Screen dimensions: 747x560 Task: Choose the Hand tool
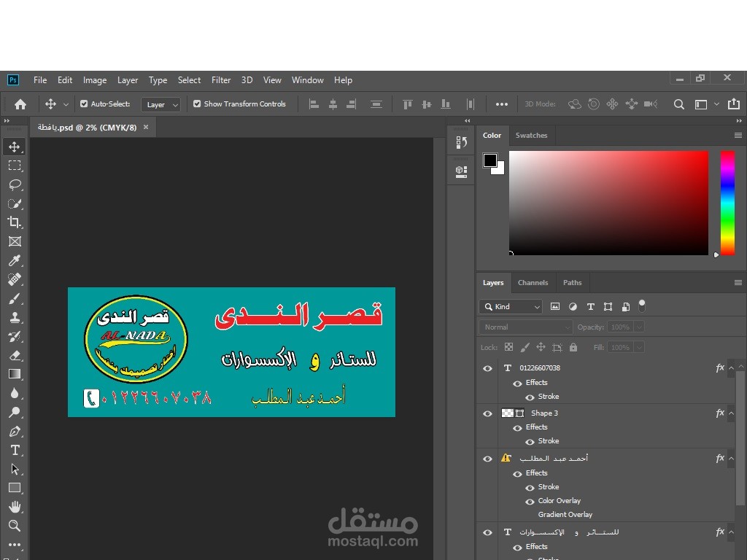15,507
